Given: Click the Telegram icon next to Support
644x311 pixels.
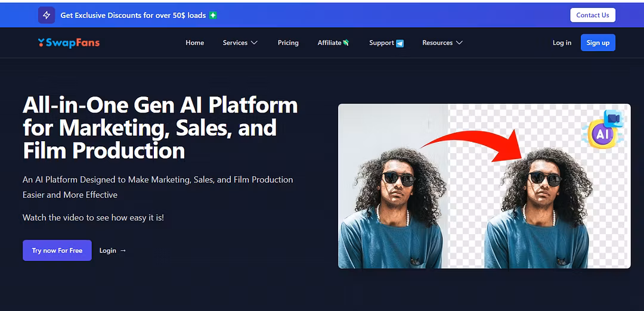Looking at the screenshot, I should [x=400, y=43].
